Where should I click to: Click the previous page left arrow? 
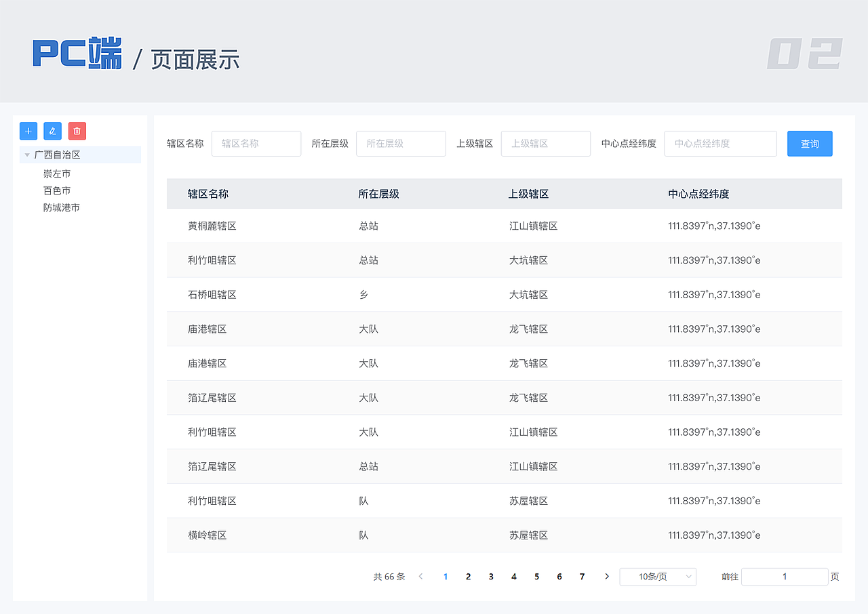[x=420, y=576]
